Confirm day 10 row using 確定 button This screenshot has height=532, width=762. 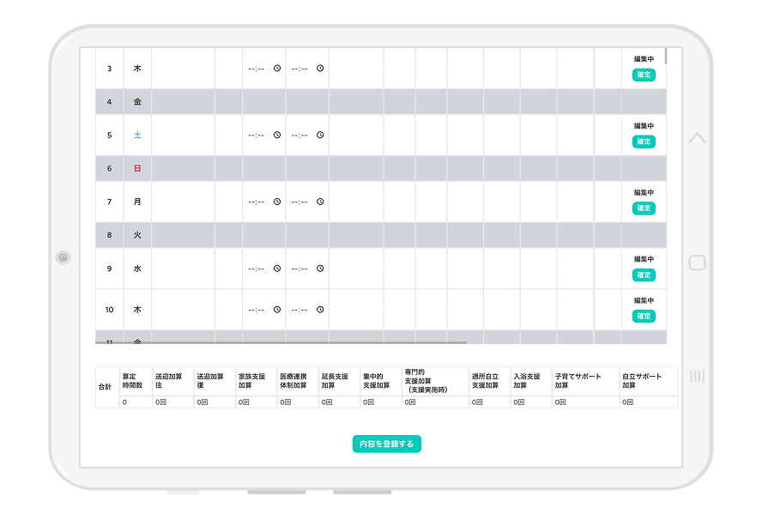[644, 317]
